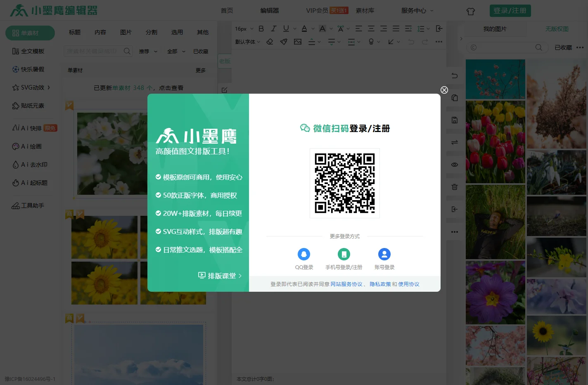Open 贴纸元素 in left sidebar

28,106
